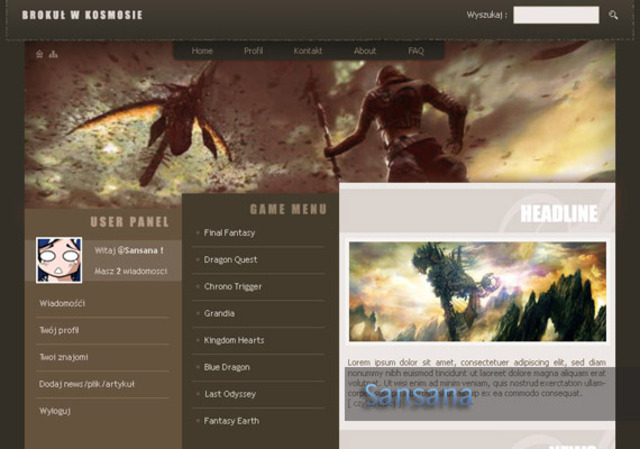Click the @Sansana username greeting
Screen dimensions: 640x449
point(140,251)
